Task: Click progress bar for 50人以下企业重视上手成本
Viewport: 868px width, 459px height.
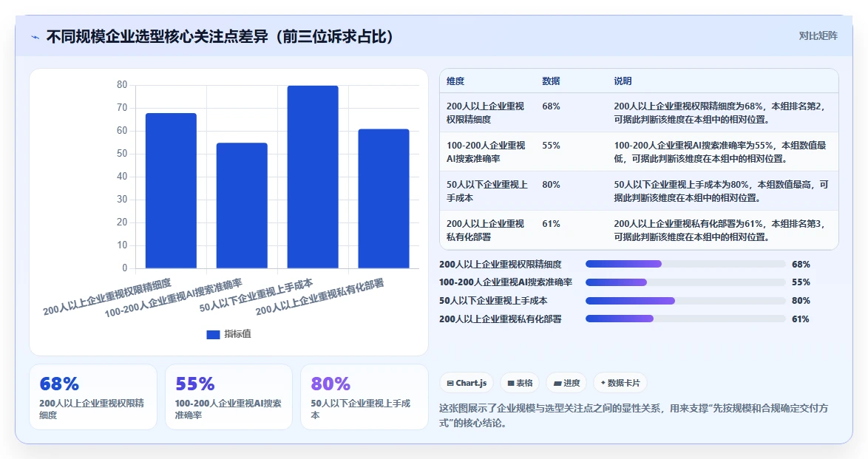Action: [x=685, y=301]
